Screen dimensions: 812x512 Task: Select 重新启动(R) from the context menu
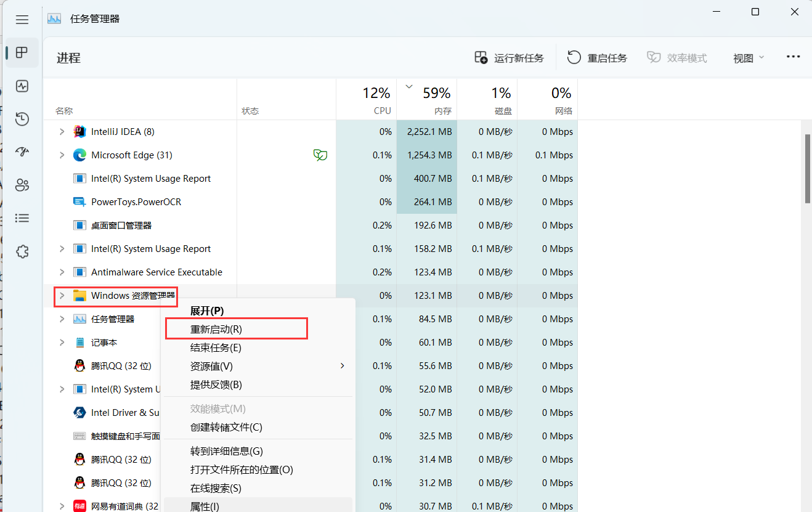pyautogui.click(x=258, y=330)
